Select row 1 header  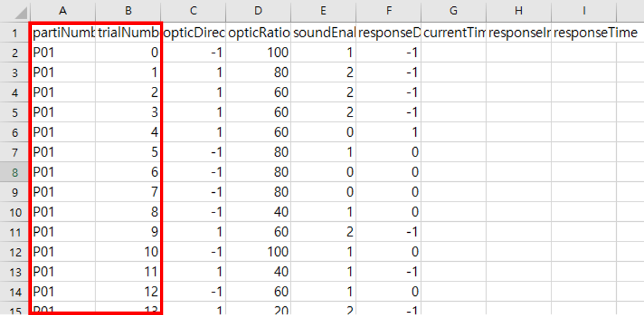click(x=15, y=32)
